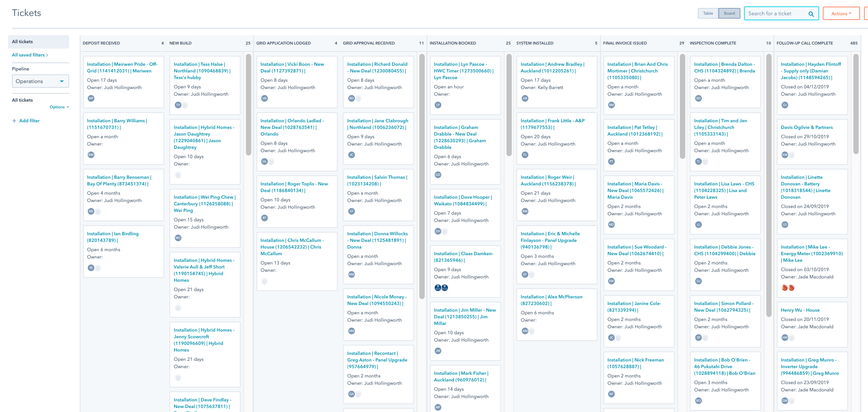
Task: Click the emoji icons on Mike Lee card
Action: (788, 288)
